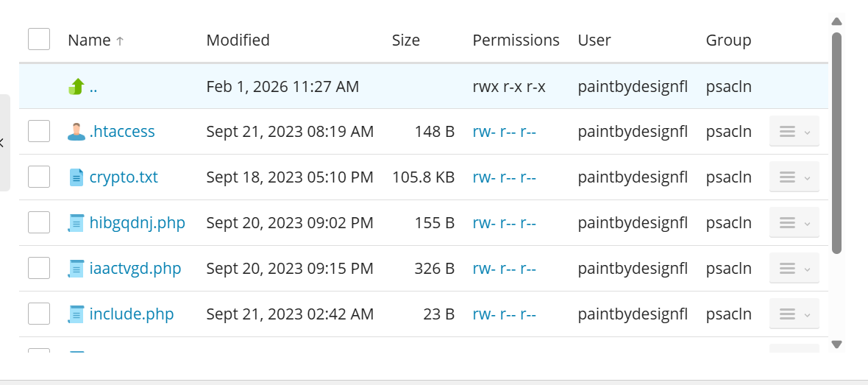This screenshot has width=868, height=385.
Task: Sort the file list by Modified column
Action: [238, 40]
